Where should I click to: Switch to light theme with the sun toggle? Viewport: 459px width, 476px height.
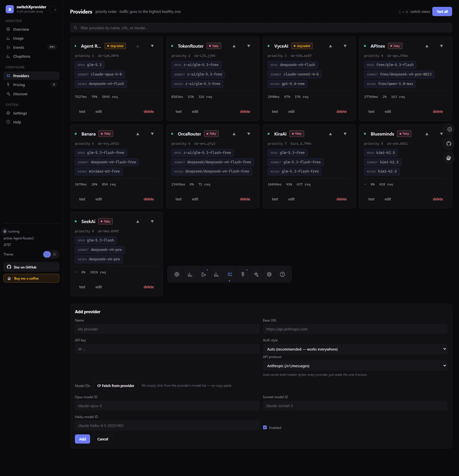54,254
